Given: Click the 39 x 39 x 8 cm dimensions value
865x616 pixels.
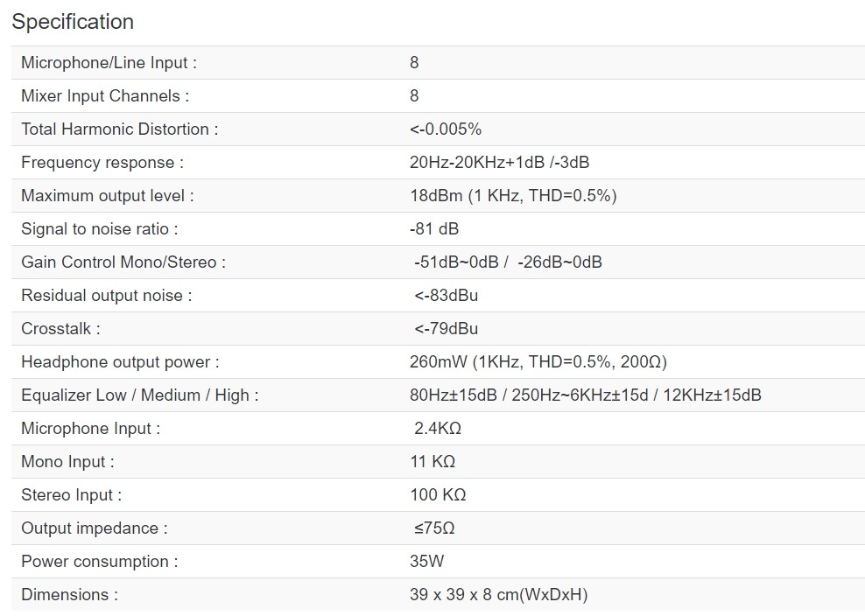Looking at the screenshot, I should pyautogui.click(x=498, y=595).
